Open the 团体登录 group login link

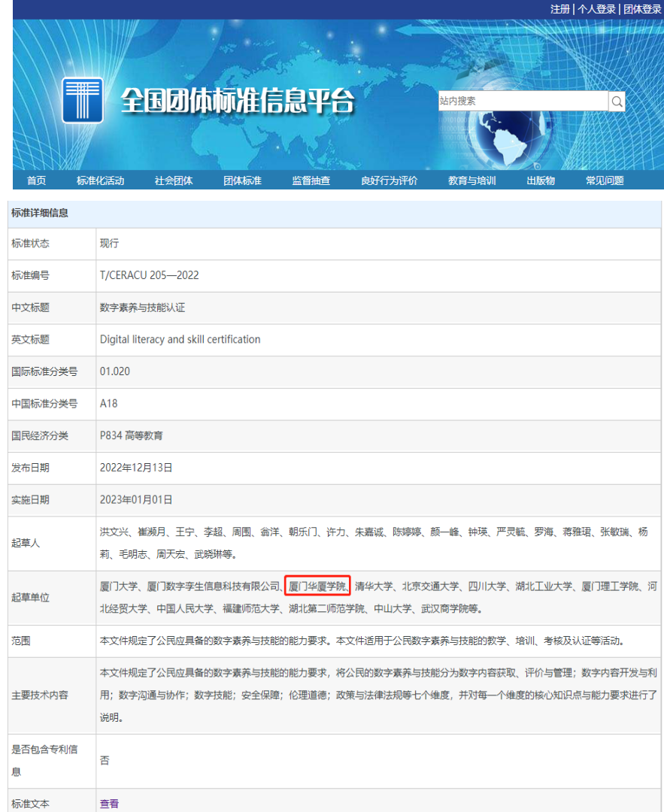tap(641, 9)
